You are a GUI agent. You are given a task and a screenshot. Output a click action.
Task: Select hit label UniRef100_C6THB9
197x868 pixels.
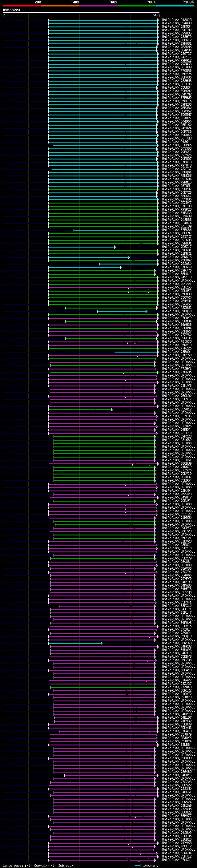177,67
